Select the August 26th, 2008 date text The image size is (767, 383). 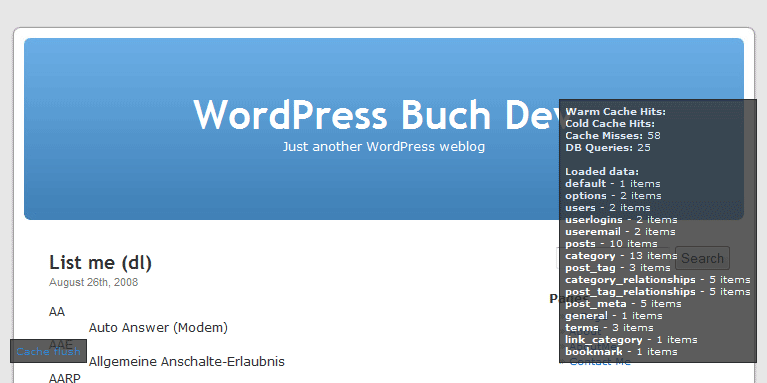coord(93,283)
